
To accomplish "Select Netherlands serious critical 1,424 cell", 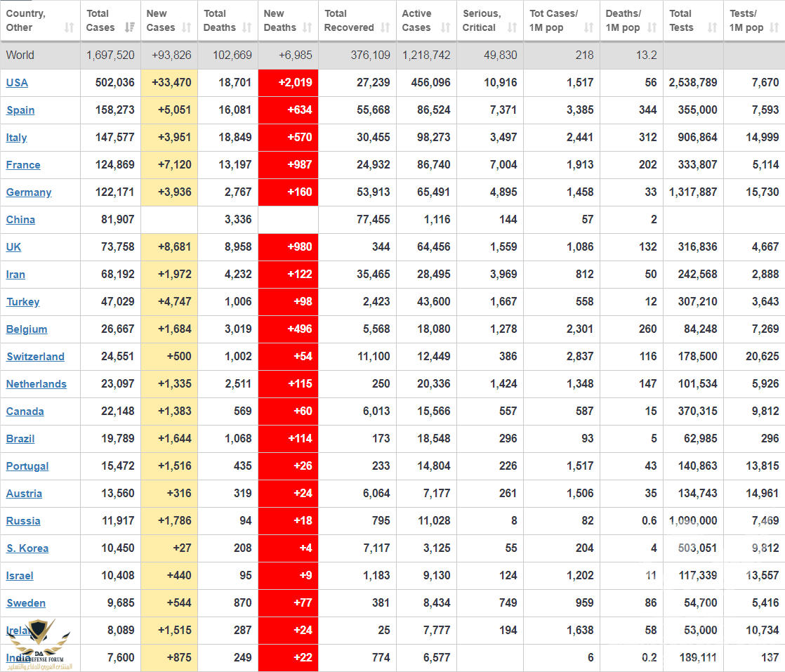I will point(490,384).
